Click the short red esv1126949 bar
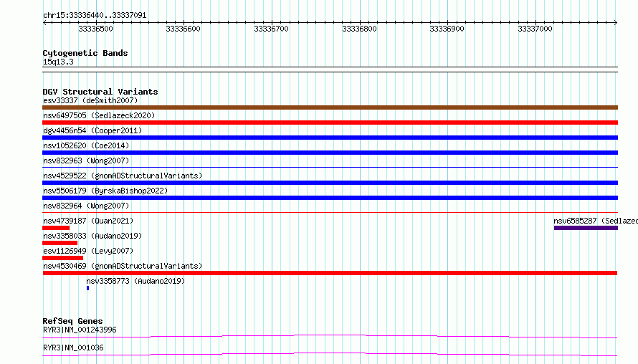Image resolution: width=638 pixels, height=364 pixels. [x=62, y=258]
